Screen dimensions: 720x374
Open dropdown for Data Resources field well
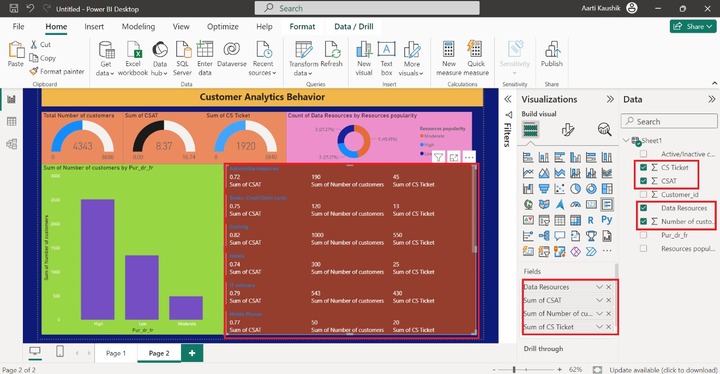pos(599,287)
